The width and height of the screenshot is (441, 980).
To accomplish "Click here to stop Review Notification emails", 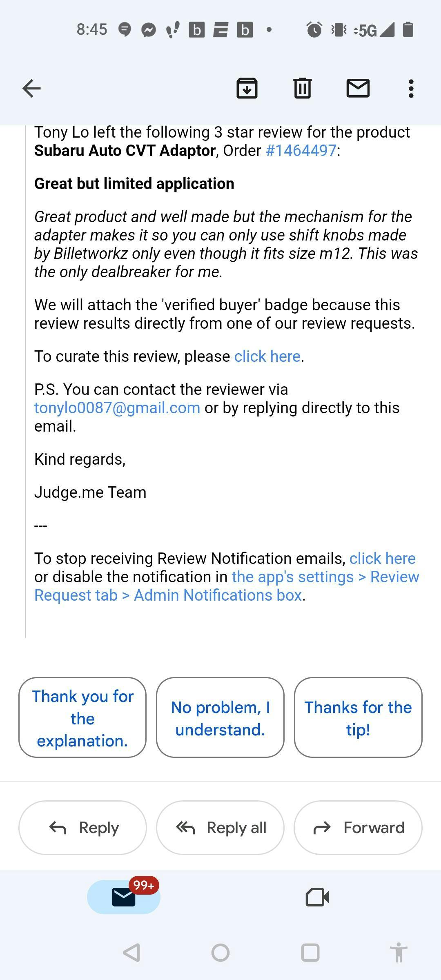I will point(382,558).
